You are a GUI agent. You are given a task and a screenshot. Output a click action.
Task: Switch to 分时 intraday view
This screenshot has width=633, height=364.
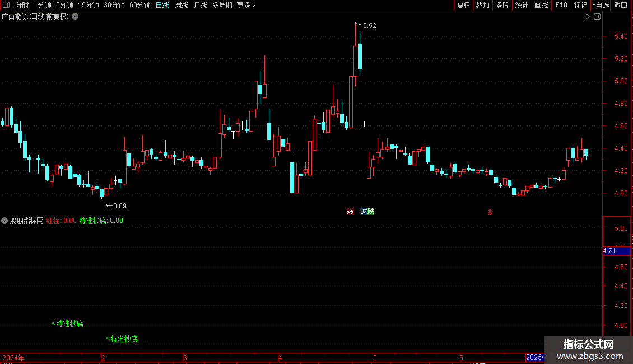pos(22,5)
